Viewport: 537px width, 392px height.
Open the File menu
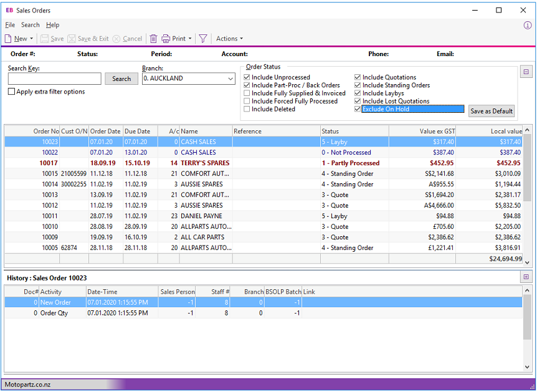coord(9,25)
